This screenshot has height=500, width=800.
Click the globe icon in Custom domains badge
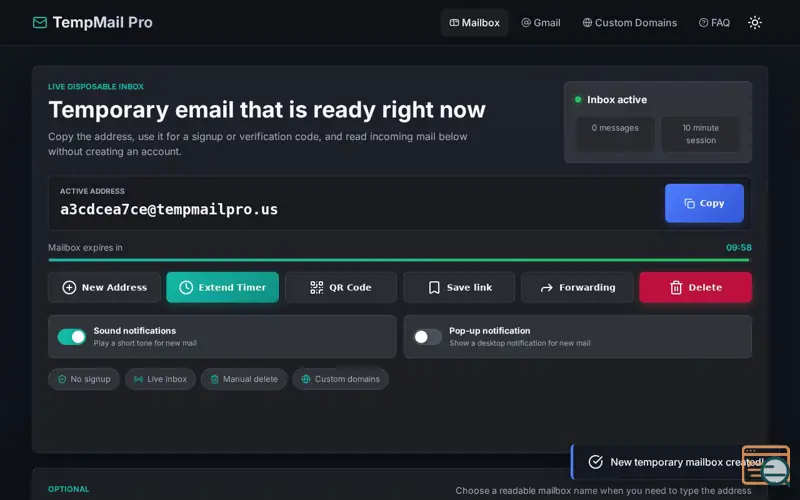pos(306,379)
